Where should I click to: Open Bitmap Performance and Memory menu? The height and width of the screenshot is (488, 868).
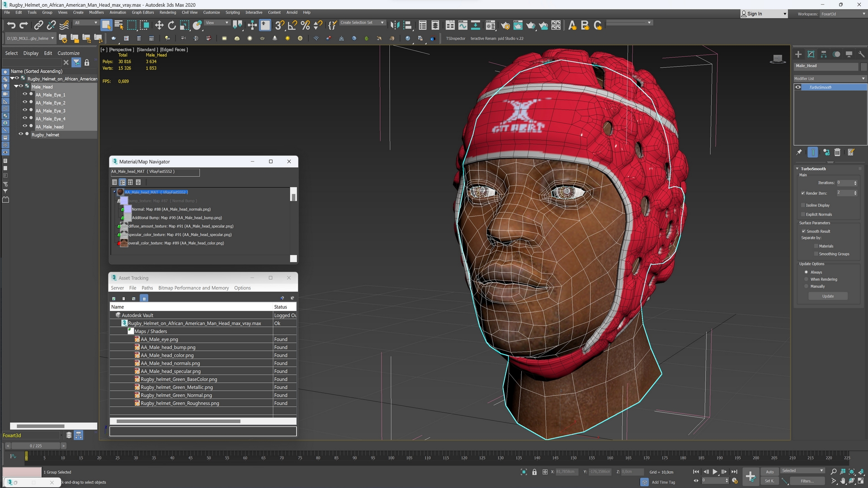coord(193,288)
